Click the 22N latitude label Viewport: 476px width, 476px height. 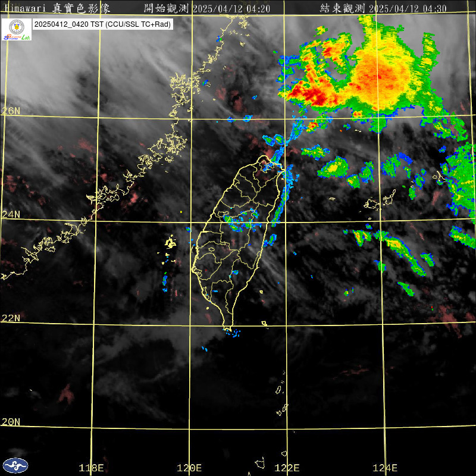click(x=10, y=318)
